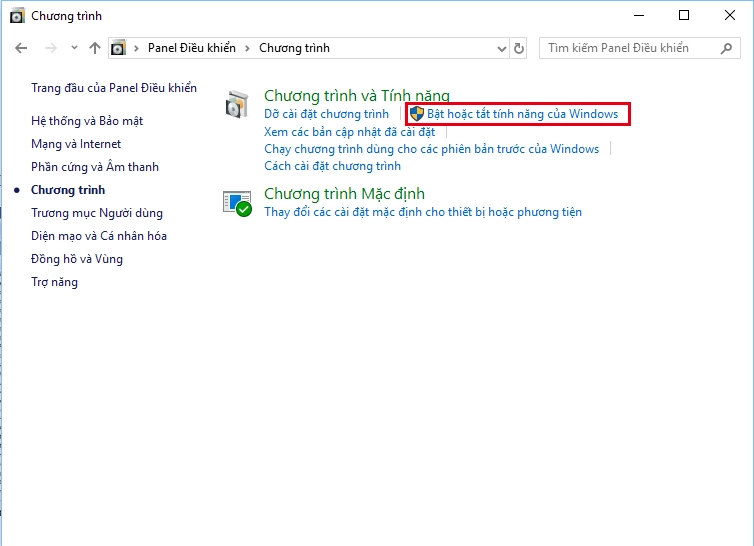The width and height of the screenshot is (754, 546).
Task: Click the Back navigation arrow
Action: [22, 48]
